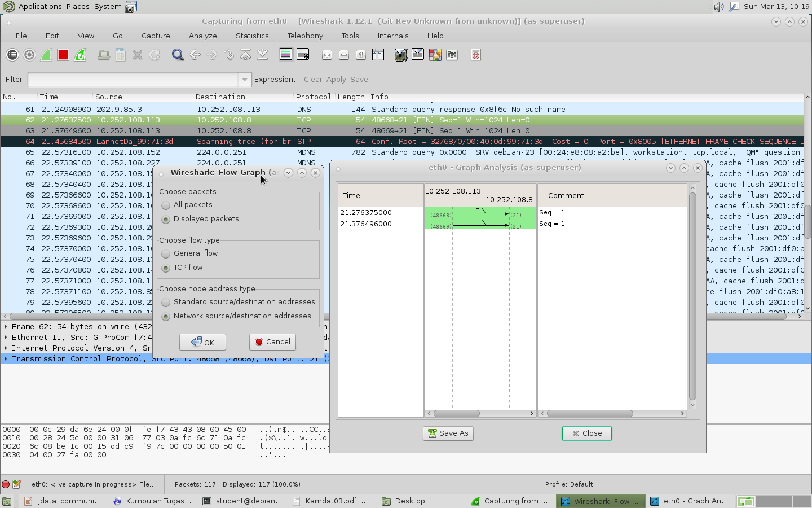Click the resize all columns icon

(378, 55)
